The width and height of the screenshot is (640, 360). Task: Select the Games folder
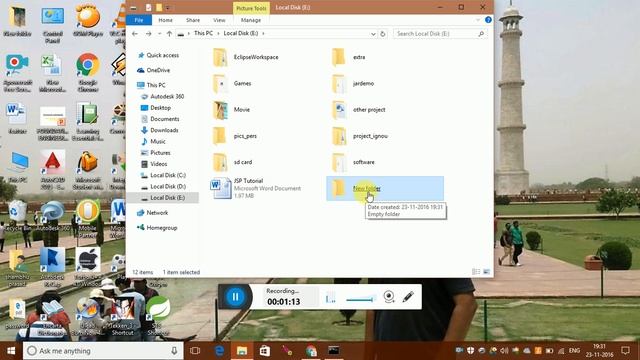pyautogui.click(x=232, y=83)
